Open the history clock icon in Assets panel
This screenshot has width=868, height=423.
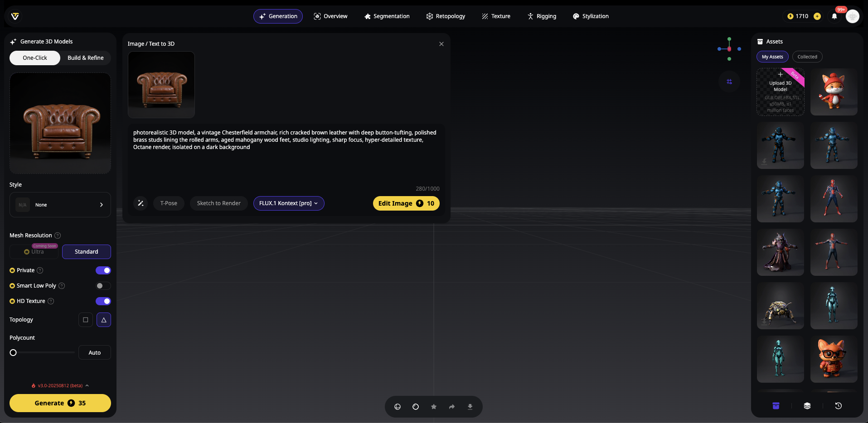coord(838,406)
